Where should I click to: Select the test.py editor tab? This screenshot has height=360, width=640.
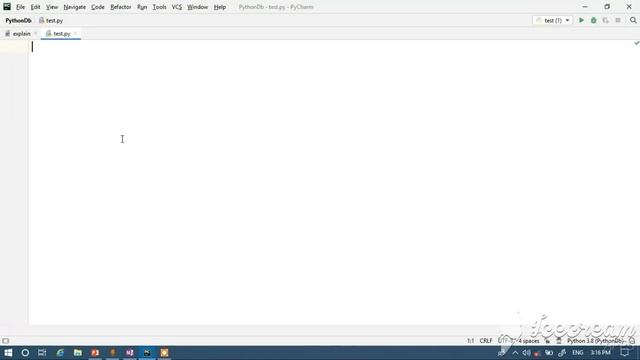click(x=62, y=34)
